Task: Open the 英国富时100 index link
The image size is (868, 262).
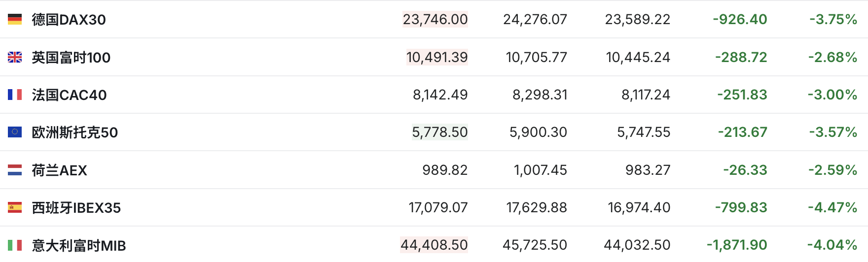Action: point(71,58)
